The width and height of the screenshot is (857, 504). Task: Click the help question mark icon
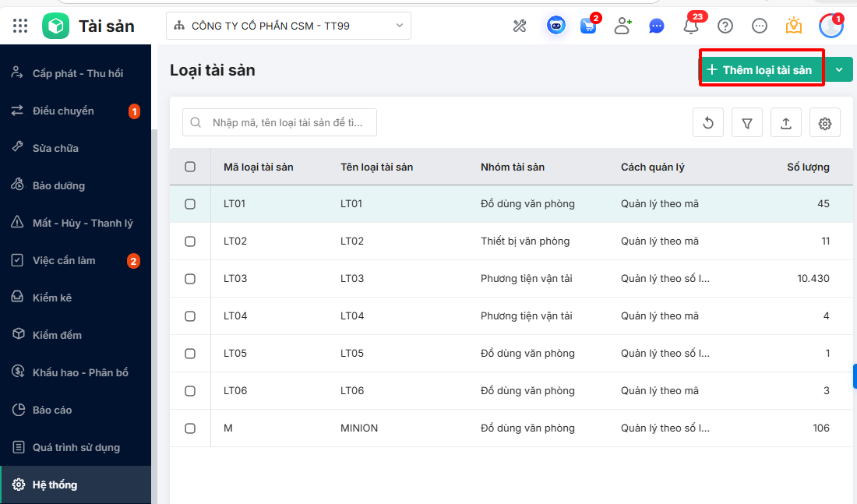pyautogui.click(x=725, y=26)
